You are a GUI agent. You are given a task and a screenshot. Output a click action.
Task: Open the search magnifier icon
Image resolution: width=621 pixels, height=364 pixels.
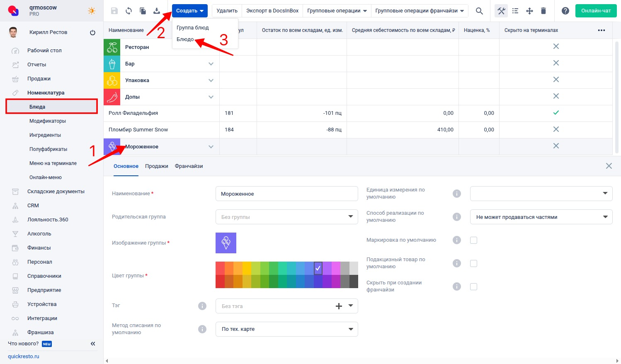pos(479,11)
